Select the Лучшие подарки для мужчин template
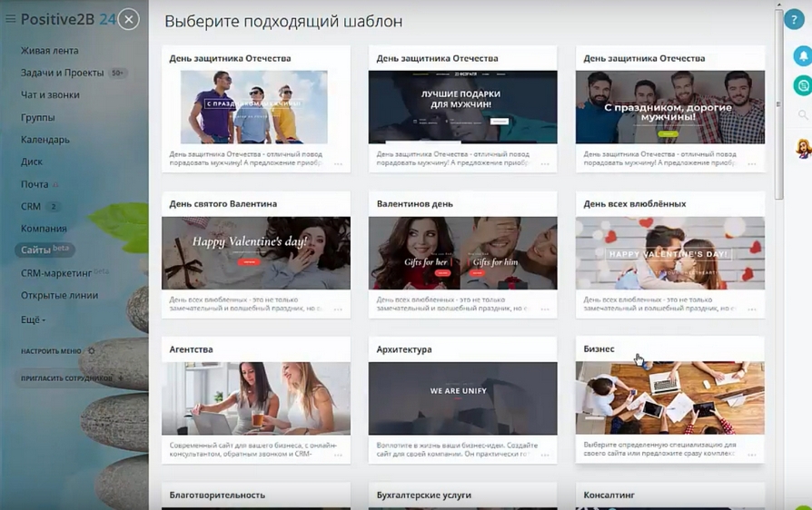The height and width of the screenshot is (510, 812). (x=463, y=107)
